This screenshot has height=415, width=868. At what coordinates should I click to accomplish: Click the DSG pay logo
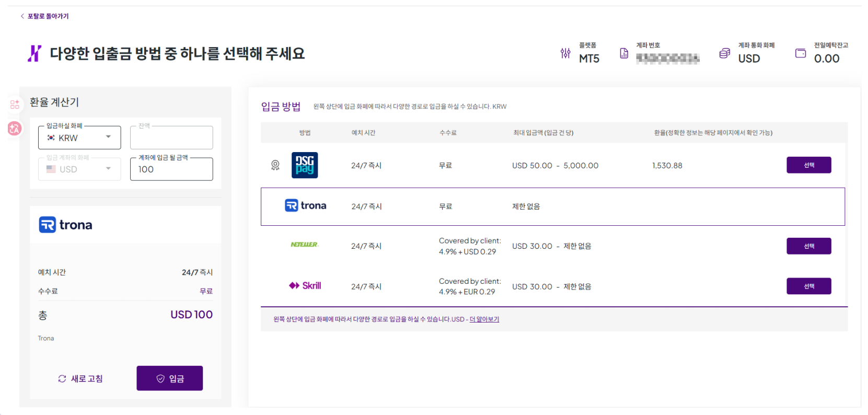(305, 165)
